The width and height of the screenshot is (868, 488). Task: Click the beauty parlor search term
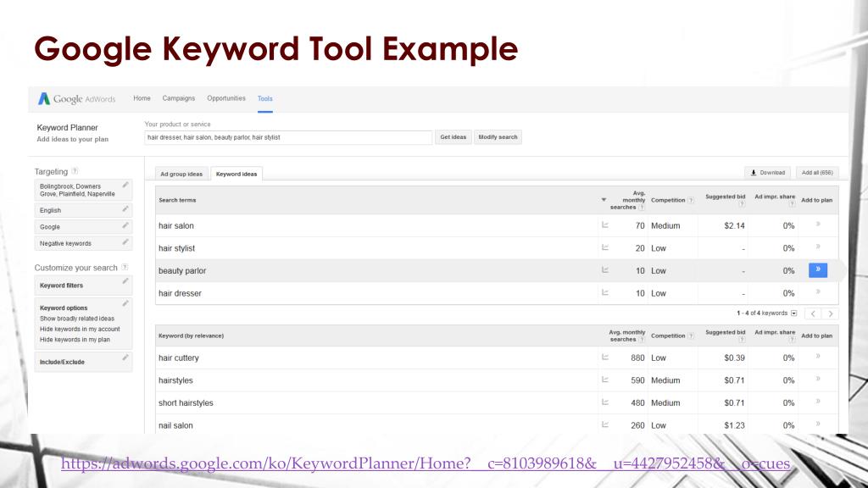coord(182,271)
